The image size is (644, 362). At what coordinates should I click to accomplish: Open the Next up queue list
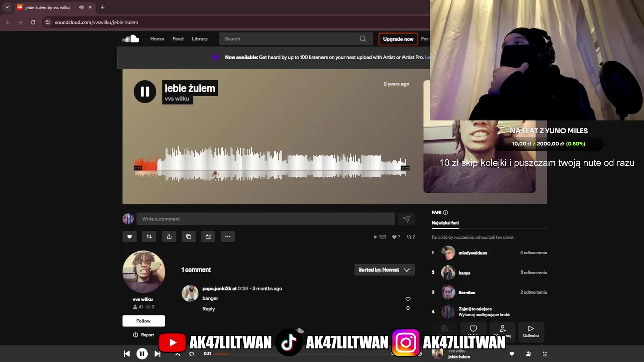[x=545, y=354]
